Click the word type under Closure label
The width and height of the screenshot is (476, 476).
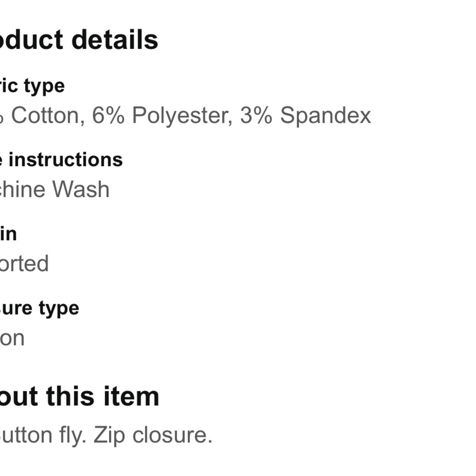pos(59,309)
